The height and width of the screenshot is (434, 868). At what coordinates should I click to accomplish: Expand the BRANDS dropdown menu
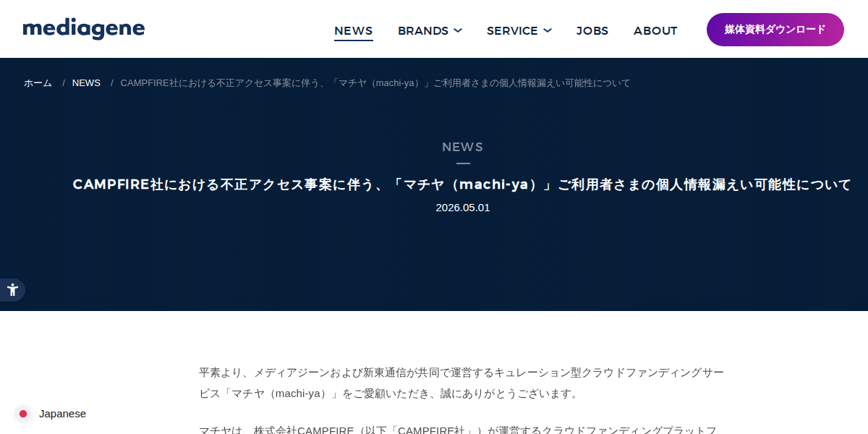tap(430, 30)
